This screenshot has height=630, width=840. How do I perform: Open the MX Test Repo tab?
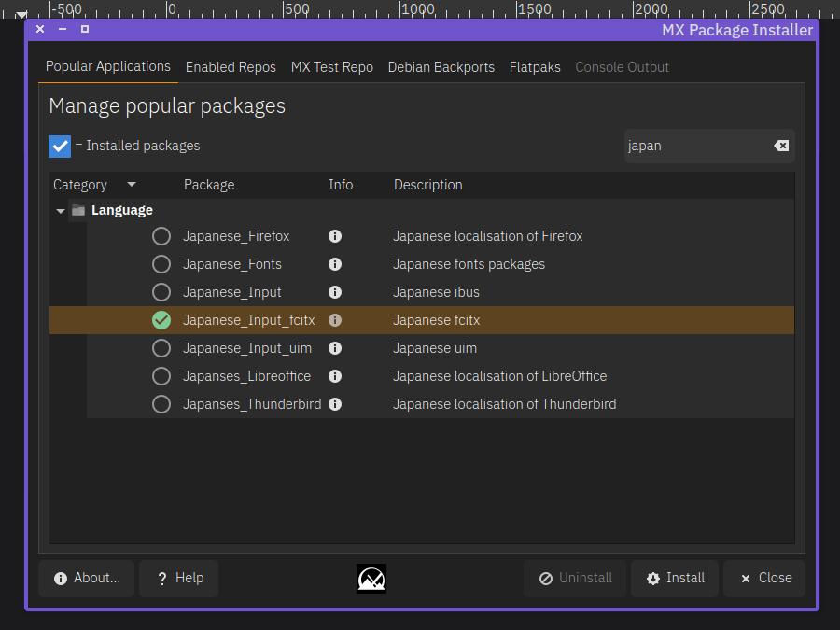331,67
